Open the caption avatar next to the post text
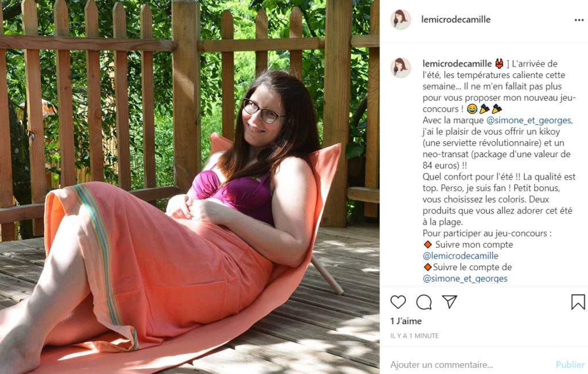This screenshot has width=588, height=374. pos(400,68)
